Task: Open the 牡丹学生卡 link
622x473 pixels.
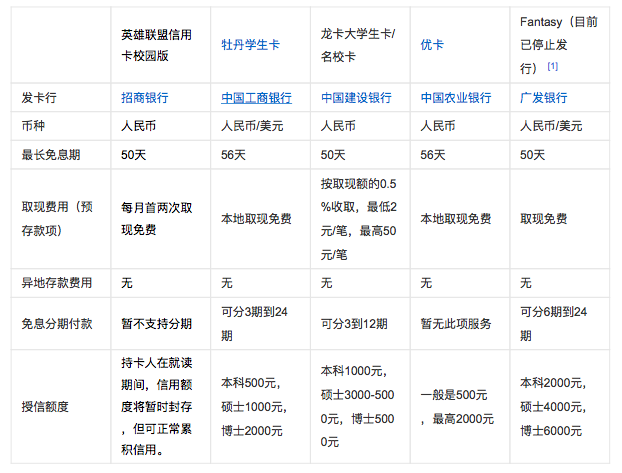Action: coord(250,45)
